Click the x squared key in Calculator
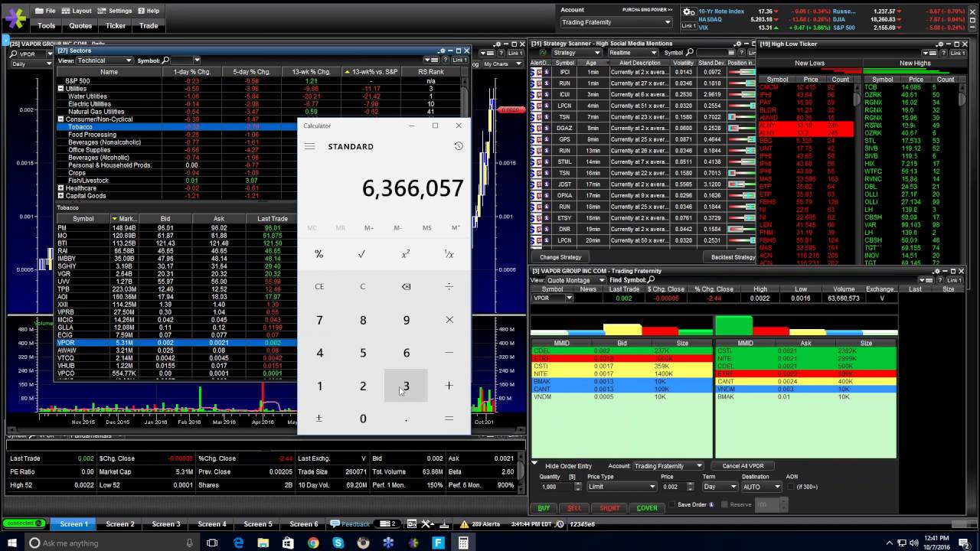The image size is (980, 551). point(406,254)
